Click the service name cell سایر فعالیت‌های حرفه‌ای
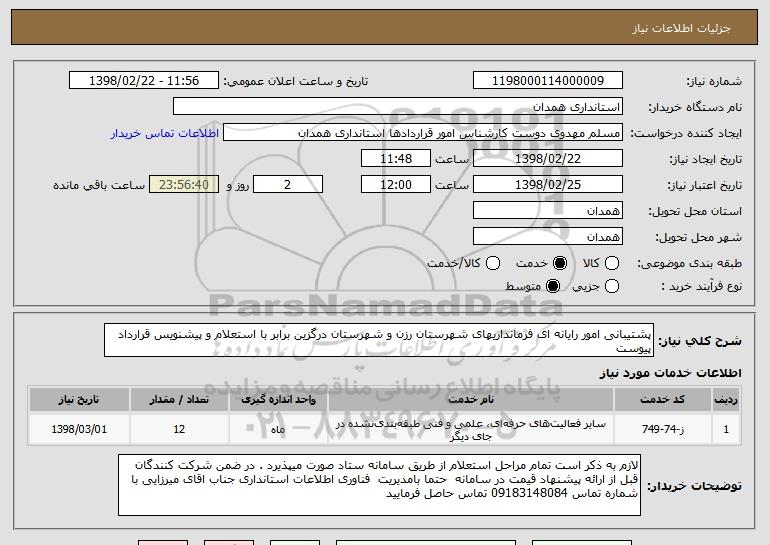770x545 pixels. (x=470, y=429)
